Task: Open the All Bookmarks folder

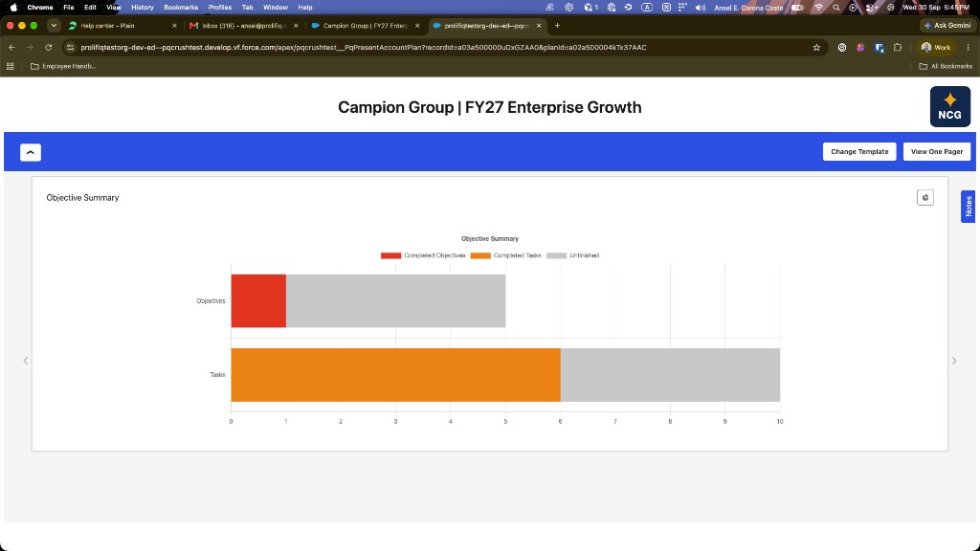Action: click(x=946, y=66)
